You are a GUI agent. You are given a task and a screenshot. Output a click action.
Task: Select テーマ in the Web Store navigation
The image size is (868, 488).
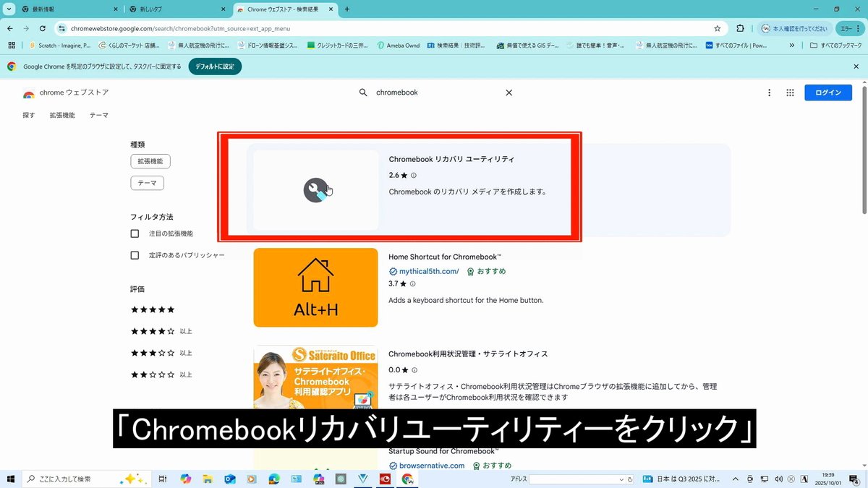click(x=98, y=115)
